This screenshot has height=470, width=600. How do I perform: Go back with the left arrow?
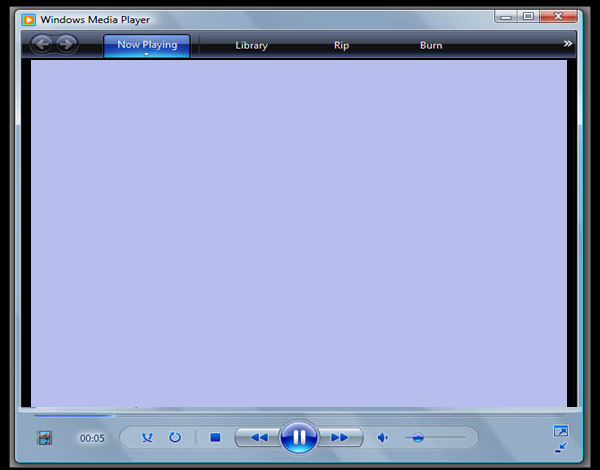coord(42,44)
